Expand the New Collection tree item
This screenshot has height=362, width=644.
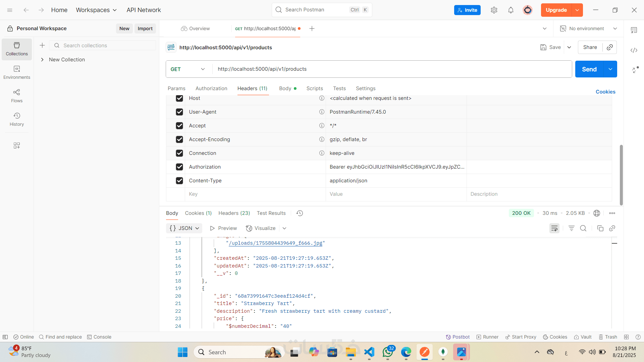42,60
